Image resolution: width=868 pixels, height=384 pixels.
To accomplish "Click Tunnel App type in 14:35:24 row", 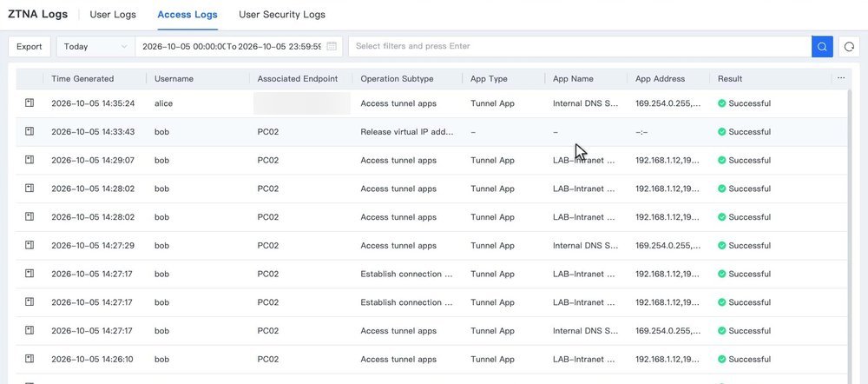I will [492, 103].
